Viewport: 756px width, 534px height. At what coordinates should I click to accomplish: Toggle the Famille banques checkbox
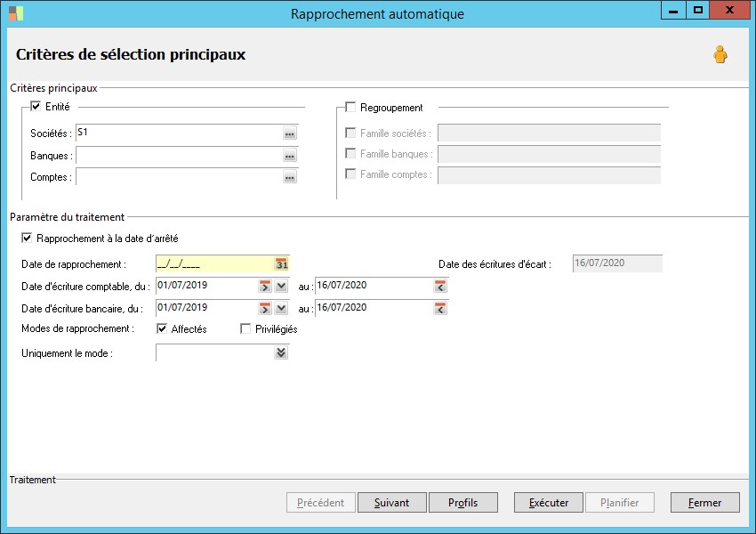[350, 153]
